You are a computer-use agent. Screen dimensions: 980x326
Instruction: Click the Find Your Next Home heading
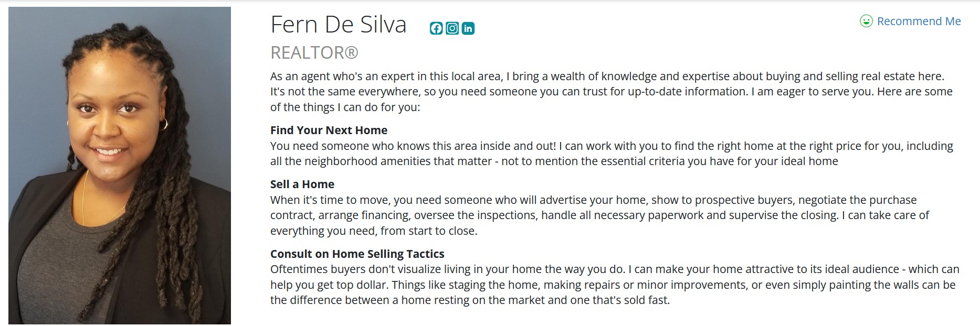click(x=329, y=130)
